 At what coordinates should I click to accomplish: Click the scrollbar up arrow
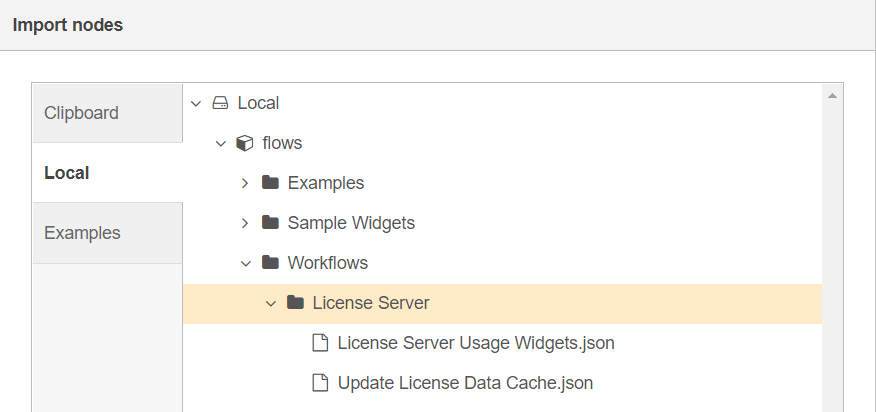coord(832,96)
